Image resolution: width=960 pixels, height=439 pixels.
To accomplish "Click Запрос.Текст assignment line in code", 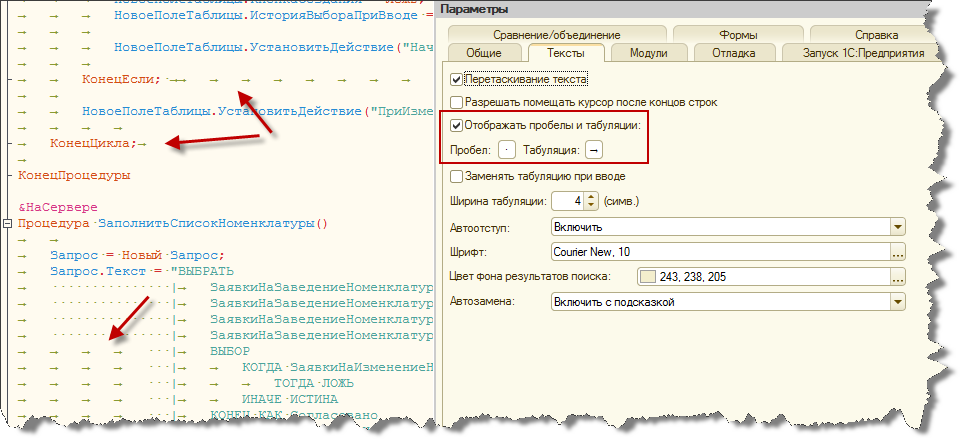I will tap(142, 271).
